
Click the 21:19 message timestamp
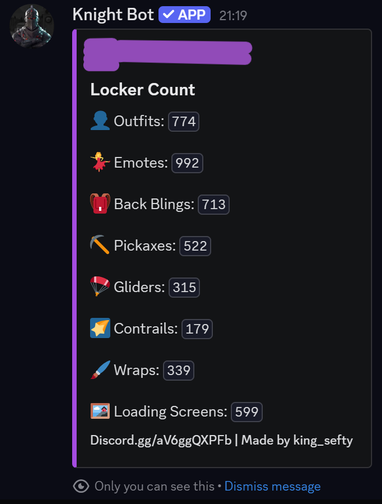233,15
